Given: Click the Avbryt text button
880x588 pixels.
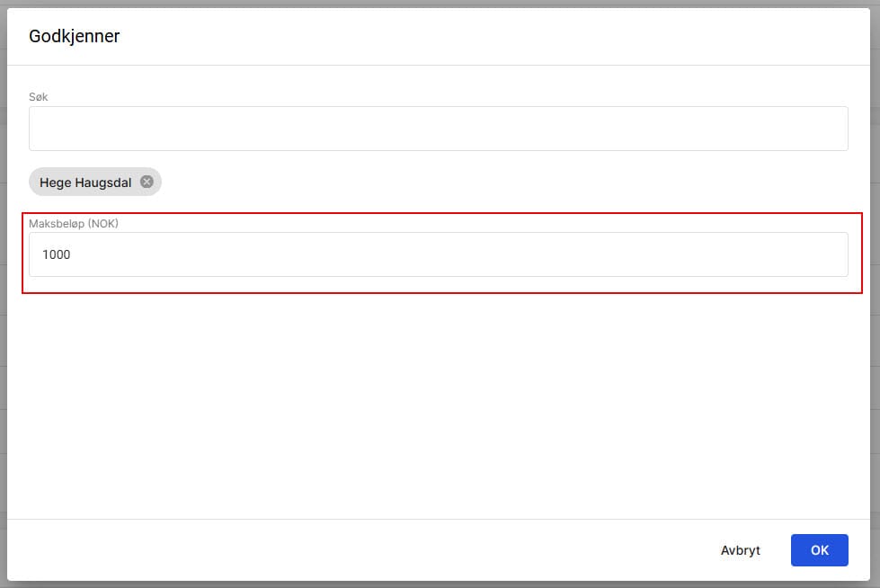Looking at the screenshot, I should pyautogui.click(x=740, y=550).
